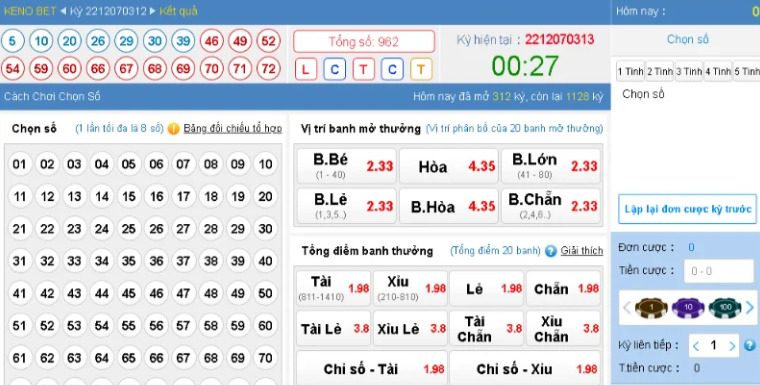The image size is (760, 385).
Task: Show previous chip values with left arrow
Action: [x=627, y=307]
